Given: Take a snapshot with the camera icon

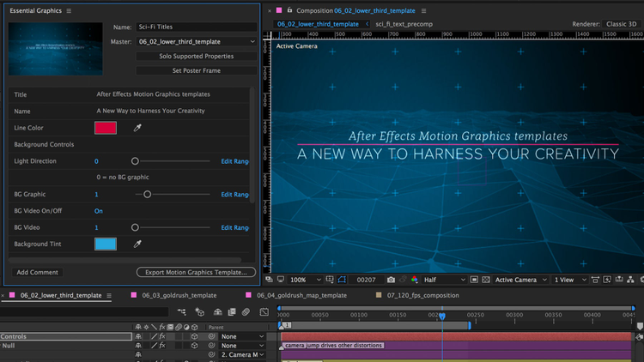Looking at the screenshot, I should 391,280.
